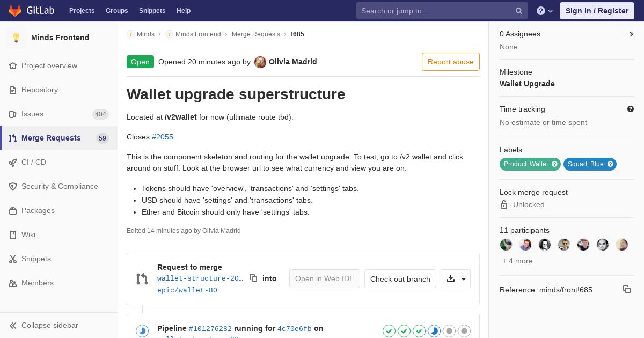
Task: Focus the Search or jump to field
Action: coord(436,11)
